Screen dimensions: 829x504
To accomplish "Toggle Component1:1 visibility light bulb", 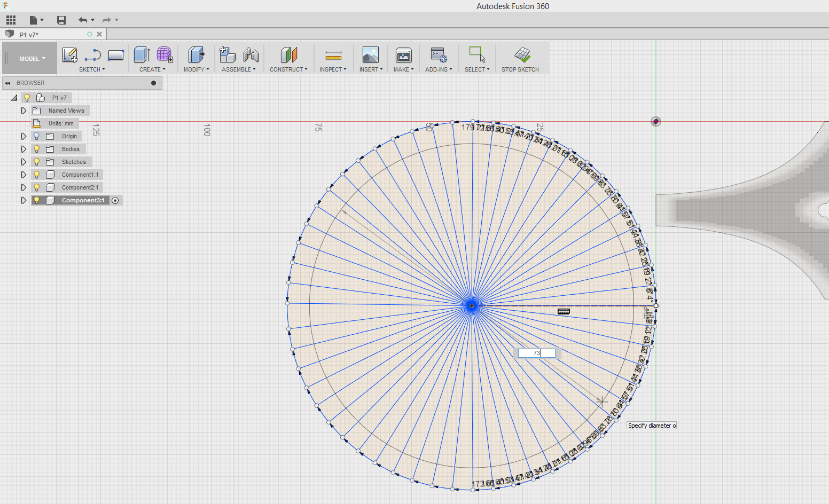I will (36, 175).
